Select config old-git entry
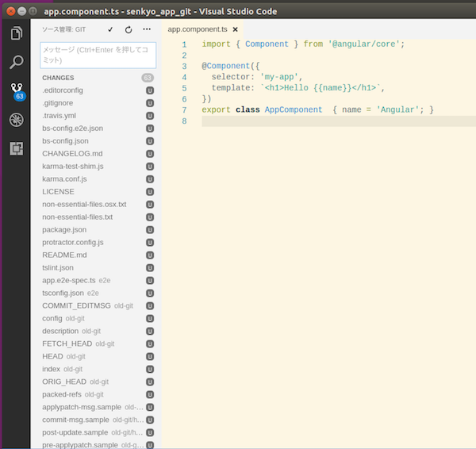 (x=97, y=318)
